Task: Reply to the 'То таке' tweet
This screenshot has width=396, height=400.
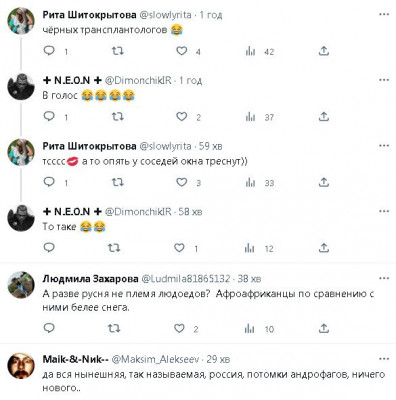Action: 49,248
